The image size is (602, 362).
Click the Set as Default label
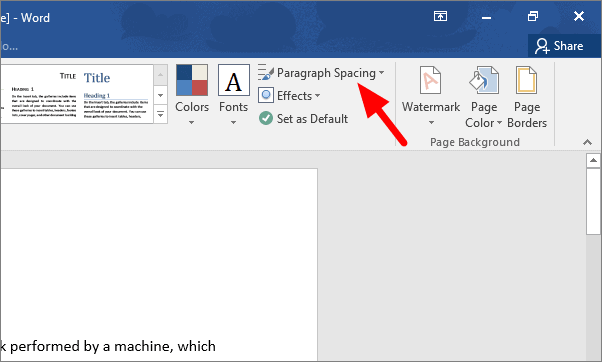click(x=313, y=119)
